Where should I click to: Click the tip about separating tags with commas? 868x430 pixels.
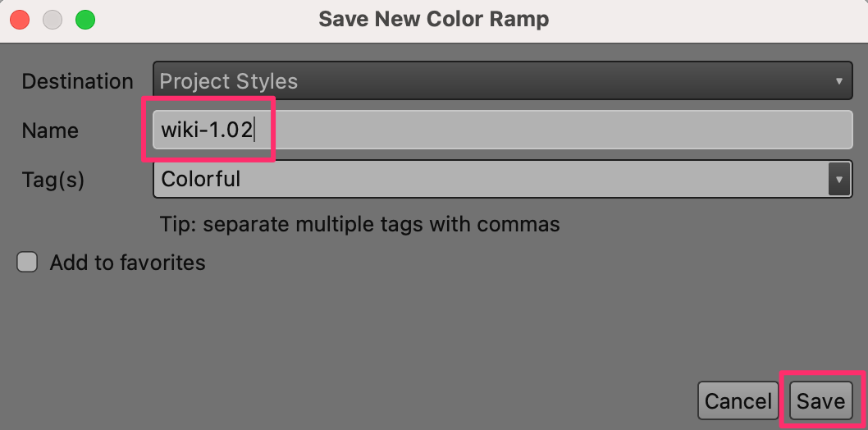pyautogui.click(x=360, y=223)
